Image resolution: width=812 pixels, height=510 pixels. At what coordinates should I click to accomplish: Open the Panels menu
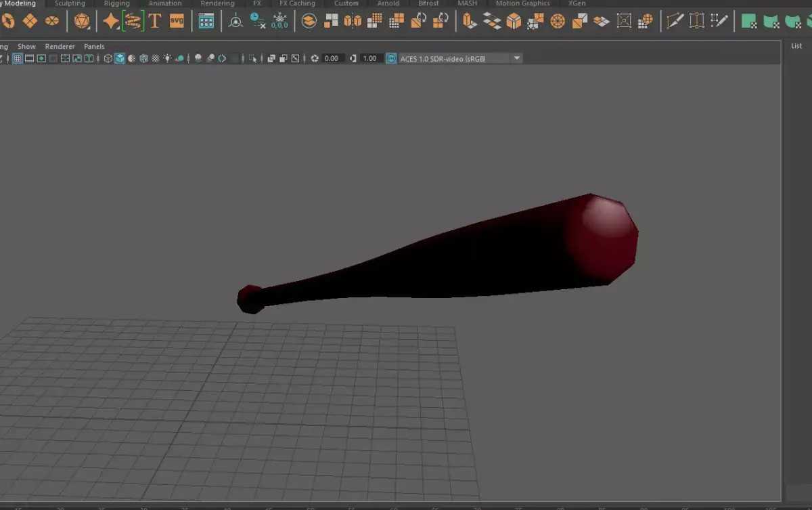click(x=94, y=46)
